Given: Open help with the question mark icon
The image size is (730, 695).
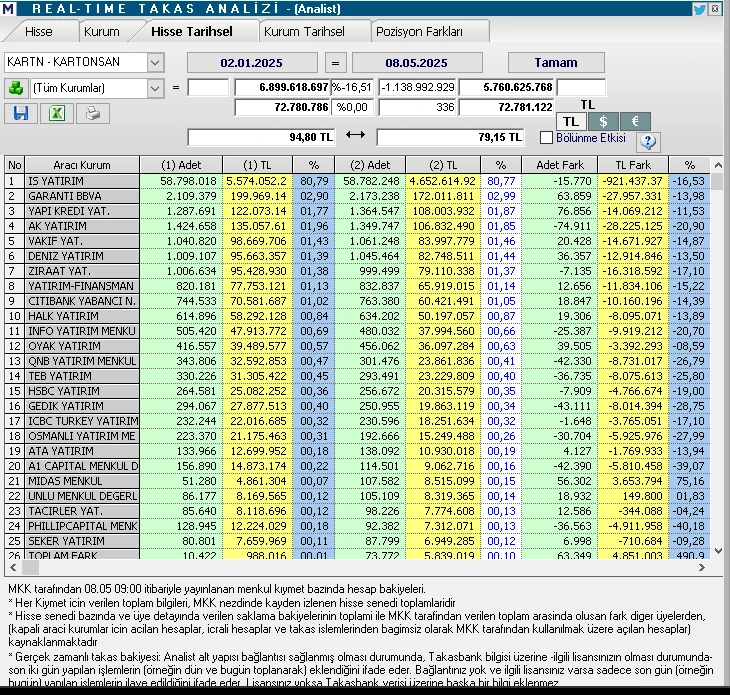Looking at the screenshot, I should coord(648,141).
